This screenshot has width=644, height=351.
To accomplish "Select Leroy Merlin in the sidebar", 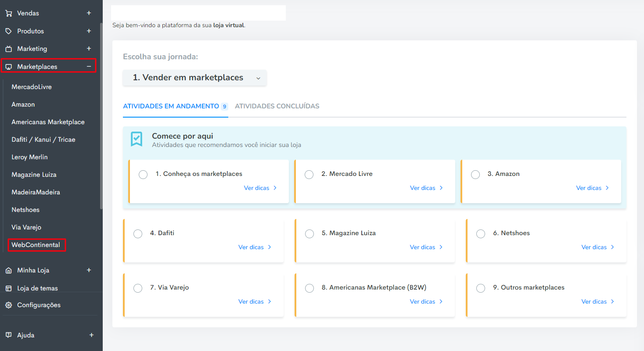I will point(29,157).
